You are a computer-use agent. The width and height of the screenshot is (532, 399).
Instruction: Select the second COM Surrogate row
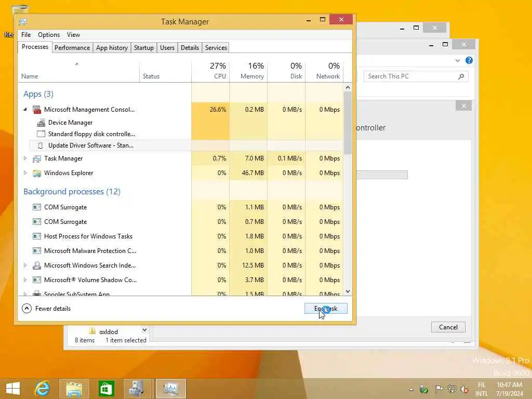(180, 222)
